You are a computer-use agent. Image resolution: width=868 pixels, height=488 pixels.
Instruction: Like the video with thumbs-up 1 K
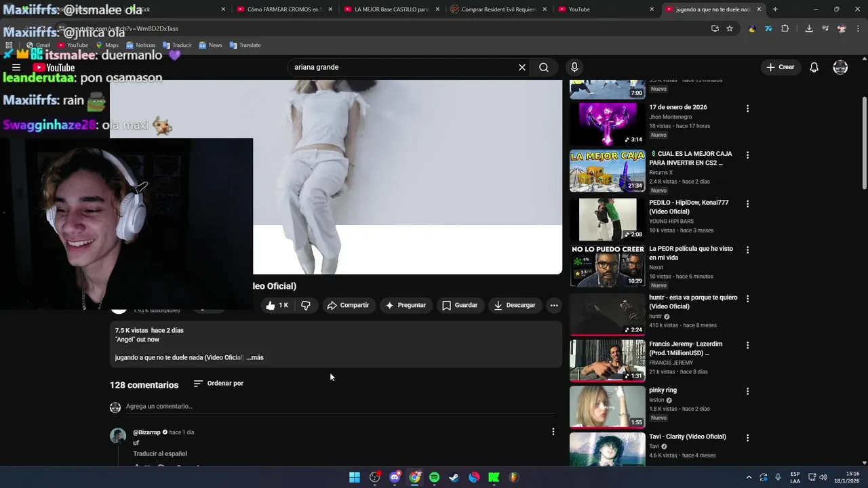277,305
